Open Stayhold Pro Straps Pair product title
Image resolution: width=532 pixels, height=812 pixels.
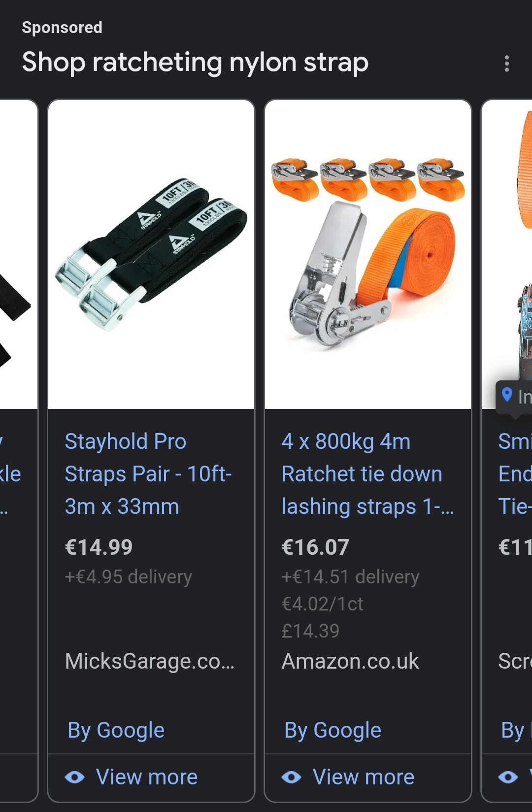tap(148, 474)
